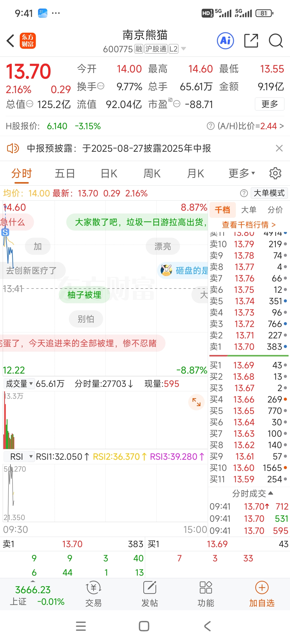Open search with the magnifier icon
Viewport: 290px width, 644px height.
(x=276, y=41)
